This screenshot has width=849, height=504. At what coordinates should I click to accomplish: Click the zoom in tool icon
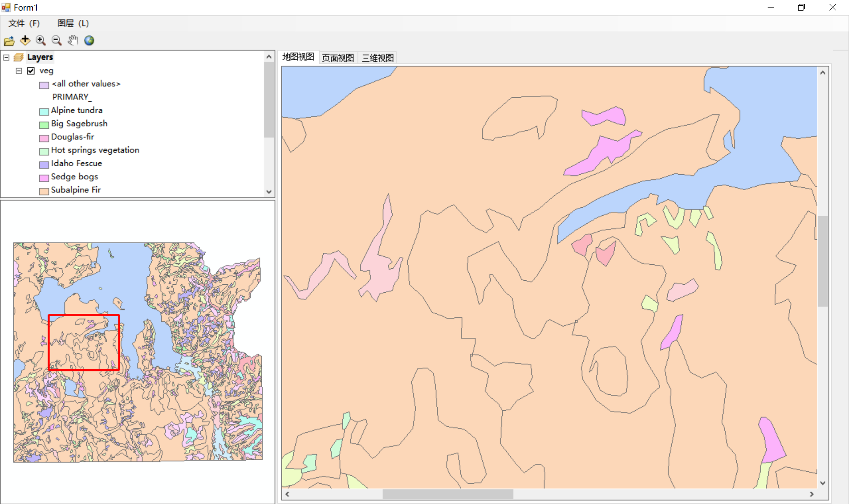[40, 40]
